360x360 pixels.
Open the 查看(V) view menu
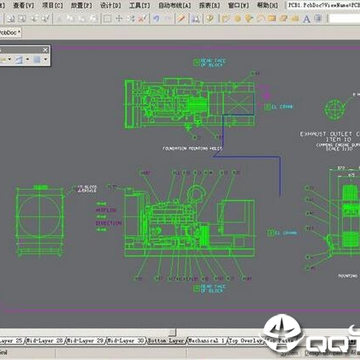pos(23,5)
